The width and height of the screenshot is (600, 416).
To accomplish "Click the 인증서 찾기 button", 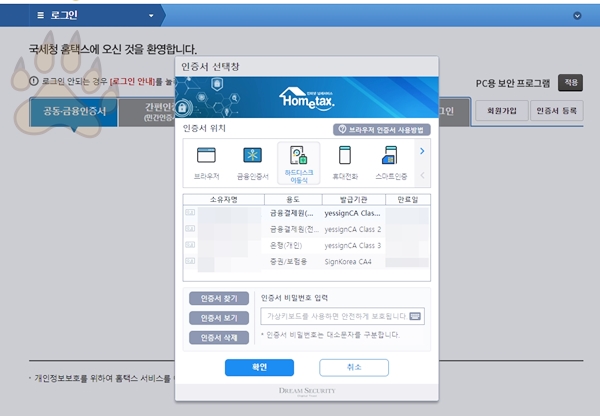I will click(x=219, y=299).
